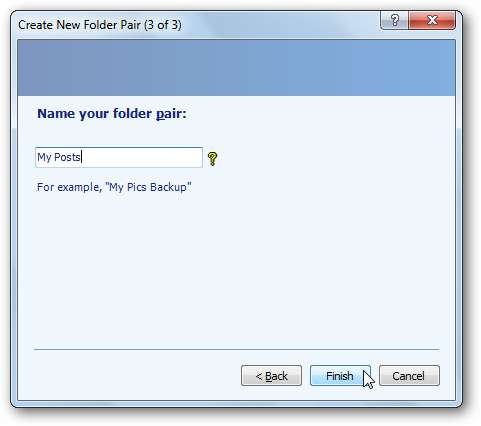The image size is (481, 426).
Task: Click the Finish button
Action: click(x=340, y=376)
